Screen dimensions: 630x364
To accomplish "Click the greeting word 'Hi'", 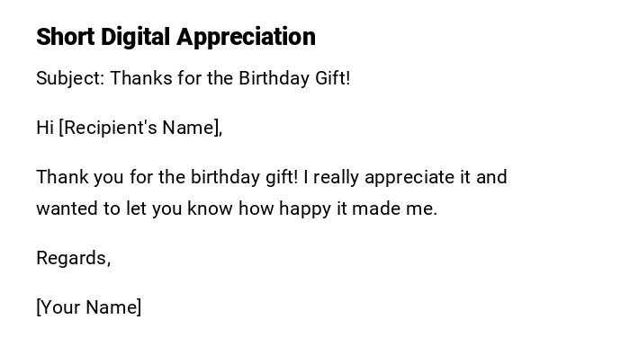I will point(45,128).
